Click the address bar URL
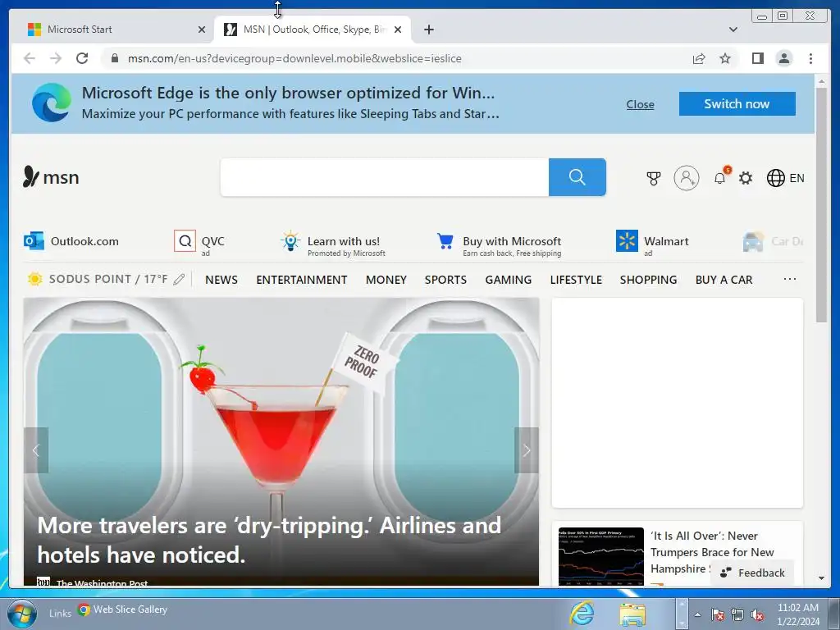The height and width of the screenshot is (630, 840). click(294, 58)
